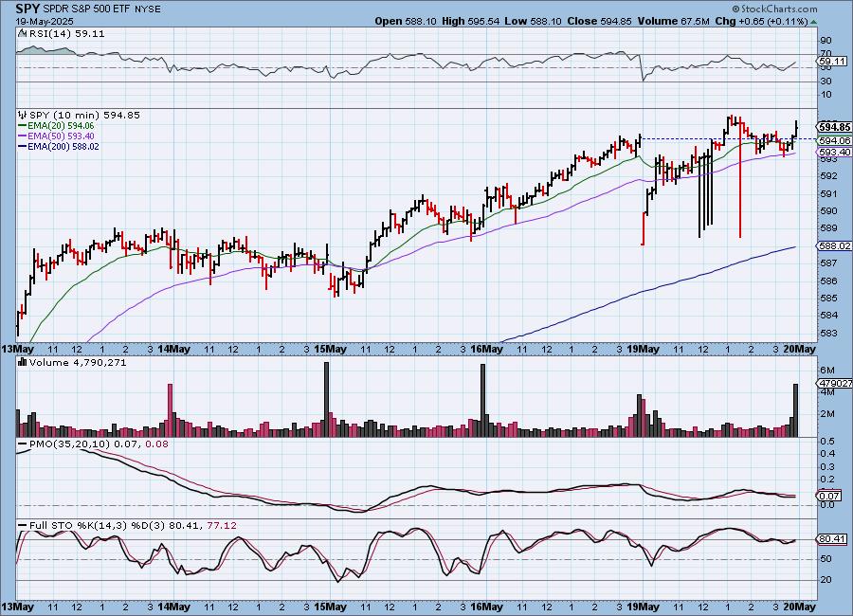Image resolution: width=853 pixels, height=616 pixels.
Task: Click the 'Chg +0.65 (+0.11%)' header value
Action: click(761, 21)
